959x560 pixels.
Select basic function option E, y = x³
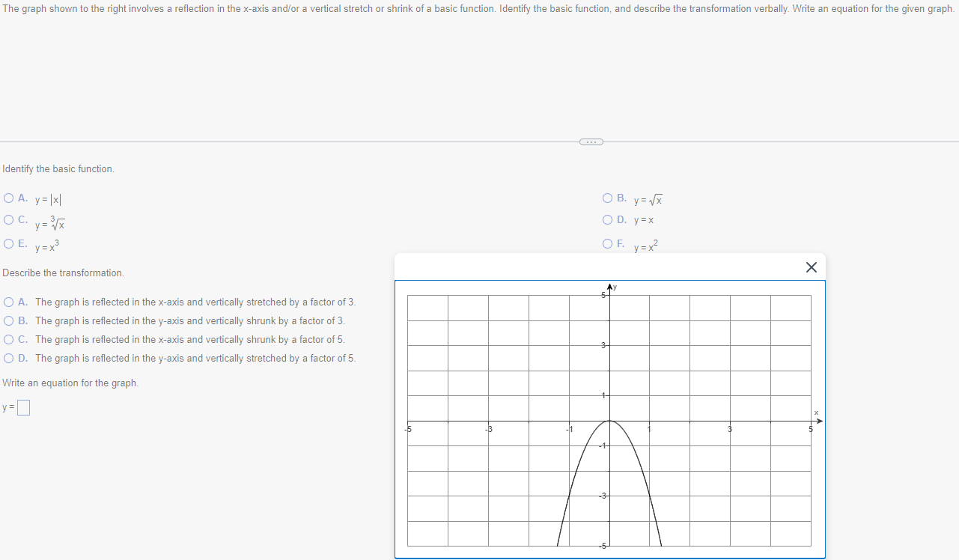pyautogui.click(x=8, y=243)
